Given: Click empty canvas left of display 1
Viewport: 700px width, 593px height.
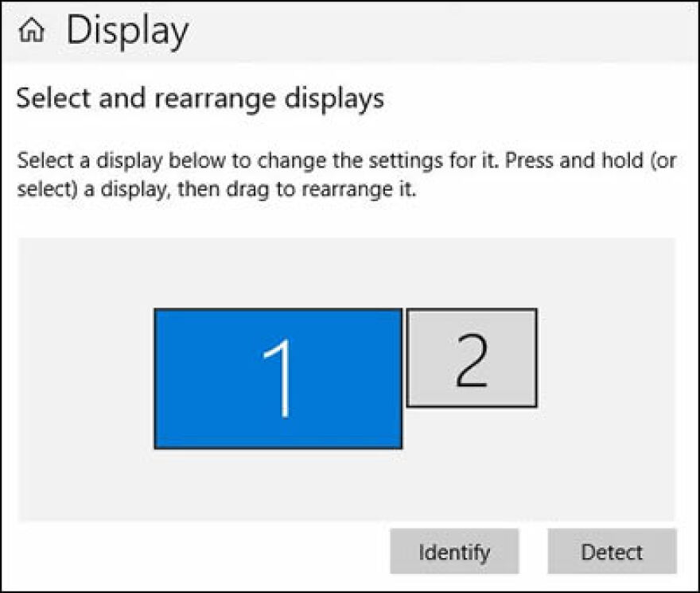Looking at the screenshot, I should pos(84,378).
